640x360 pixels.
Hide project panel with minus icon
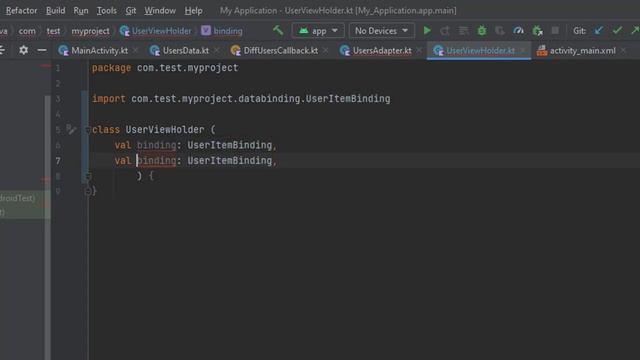(42, 50)
